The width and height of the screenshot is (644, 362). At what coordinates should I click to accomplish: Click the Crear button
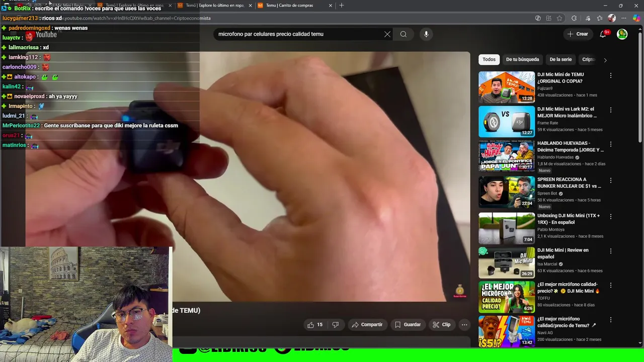[x=578, y=34]
